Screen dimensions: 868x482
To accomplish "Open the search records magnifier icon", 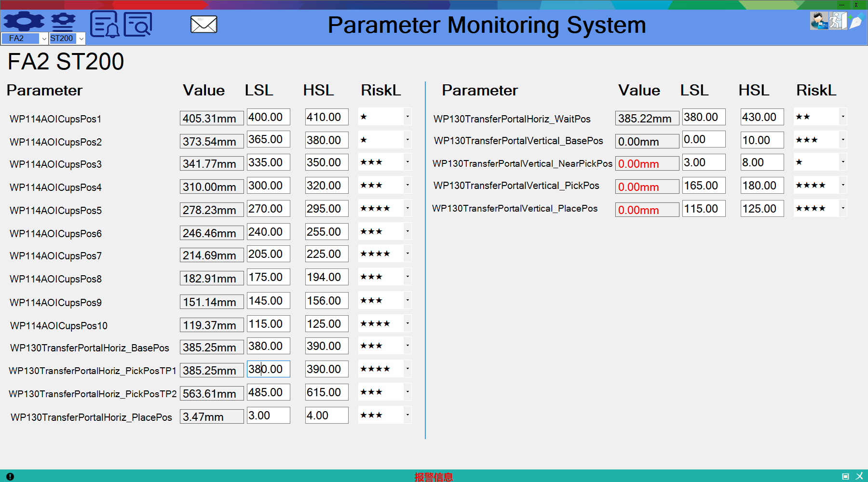I will pyautogui.click(x=138, y=24).
